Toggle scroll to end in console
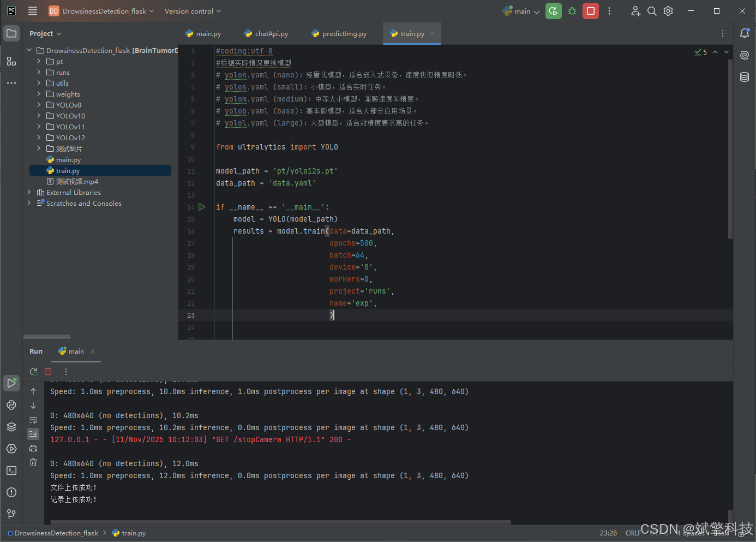Image resolution: width=756 pixels, height=542 pixels. (33, 434)
